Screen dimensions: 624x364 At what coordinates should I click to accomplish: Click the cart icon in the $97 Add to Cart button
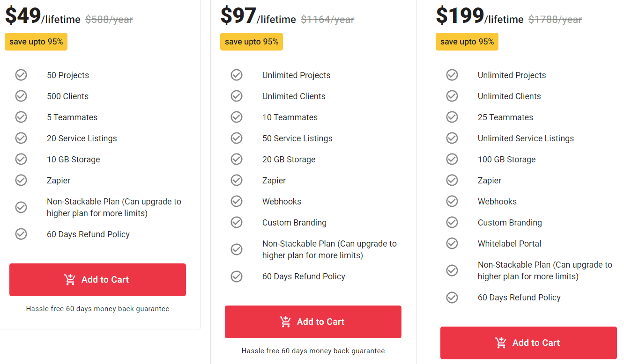(x=285, y=321)
